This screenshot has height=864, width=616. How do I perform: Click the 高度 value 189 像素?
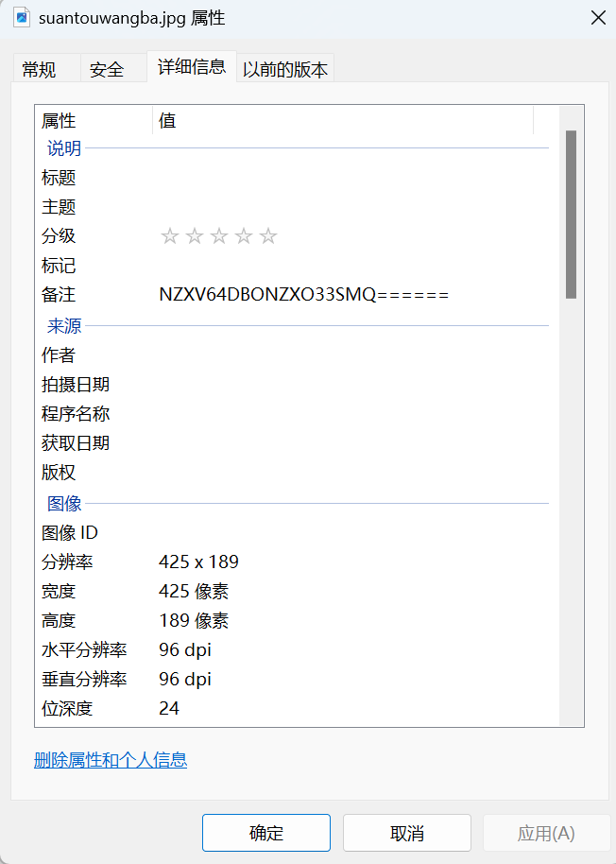point(194,620)
